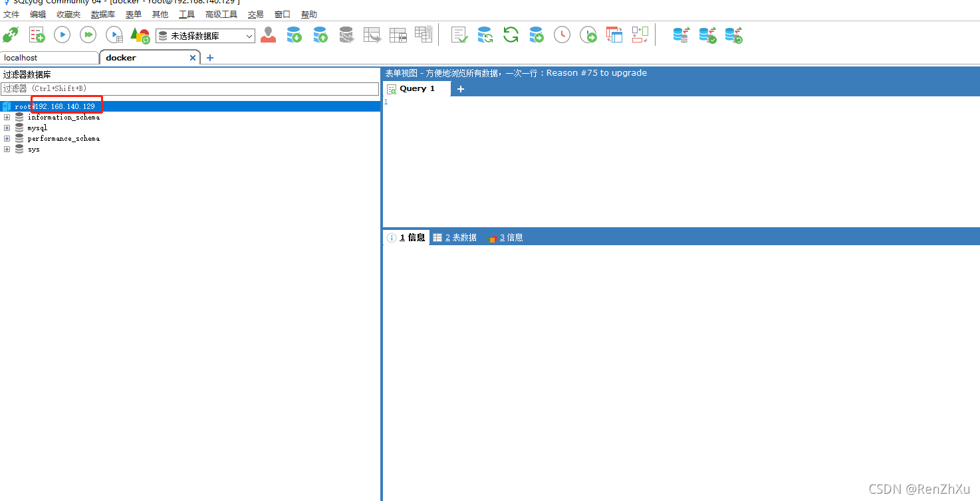Add a new connection tab with plus
Image resolution: width=980 pixels, height=501 pixels.
click(x=210, y=58)
